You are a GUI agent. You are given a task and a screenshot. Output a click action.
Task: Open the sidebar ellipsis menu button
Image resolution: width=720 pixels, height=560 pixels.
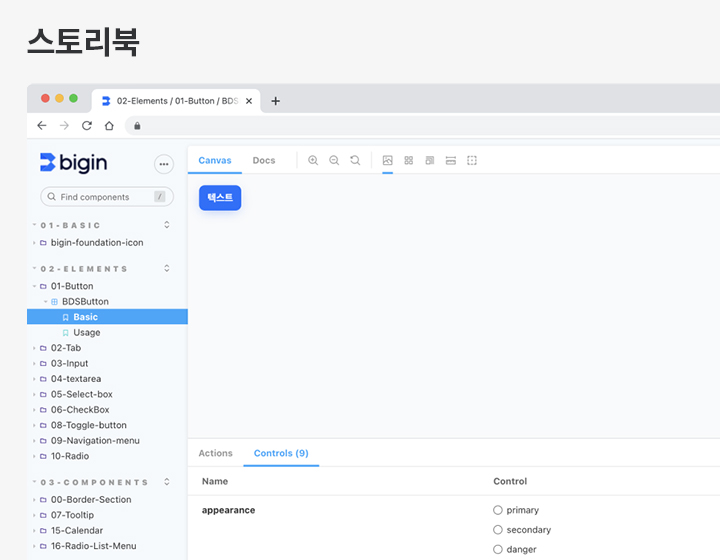(164, 164)
